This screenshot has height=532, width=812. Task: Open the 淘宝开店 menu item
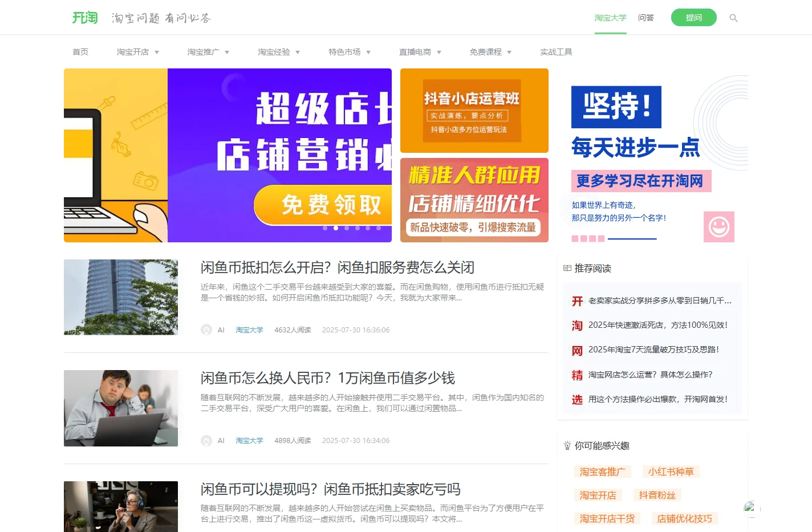[x=133, y=52]
